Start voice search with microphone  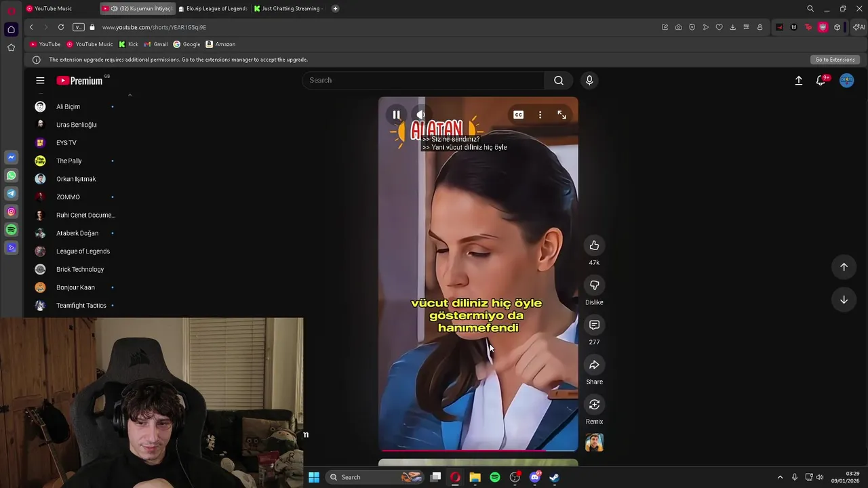pos(589,80)
